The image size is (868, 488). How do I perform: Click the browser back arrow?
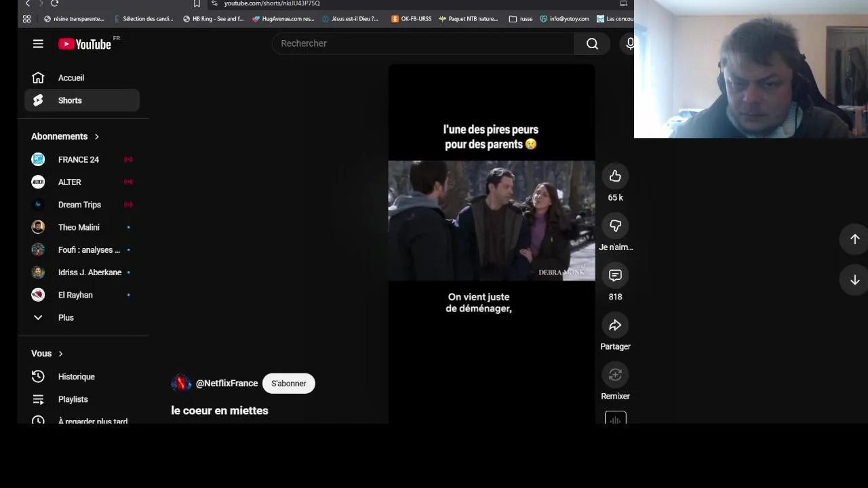pos(28,3)
